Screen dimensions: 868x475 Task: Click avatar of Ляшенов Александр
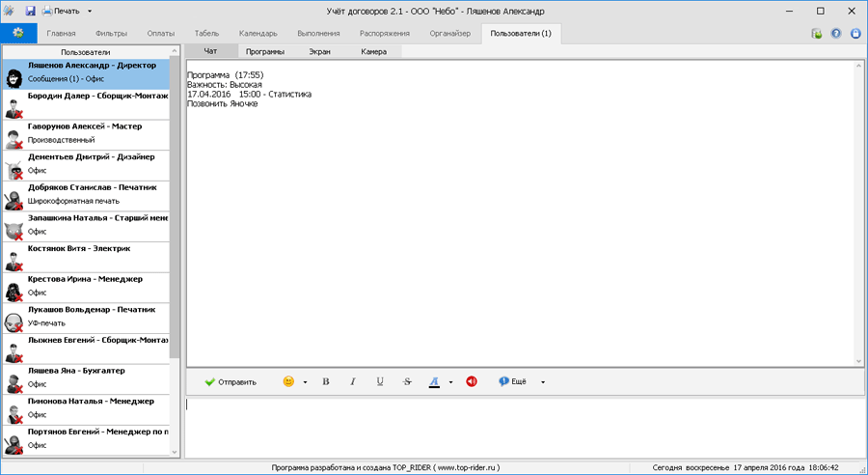coord(14,78)
